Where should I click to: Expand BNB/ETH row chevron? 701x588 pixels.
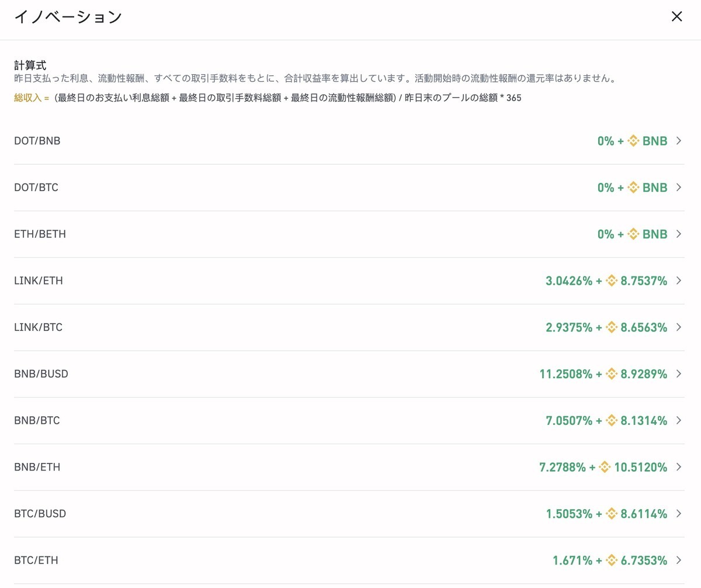tap(679, 467)
